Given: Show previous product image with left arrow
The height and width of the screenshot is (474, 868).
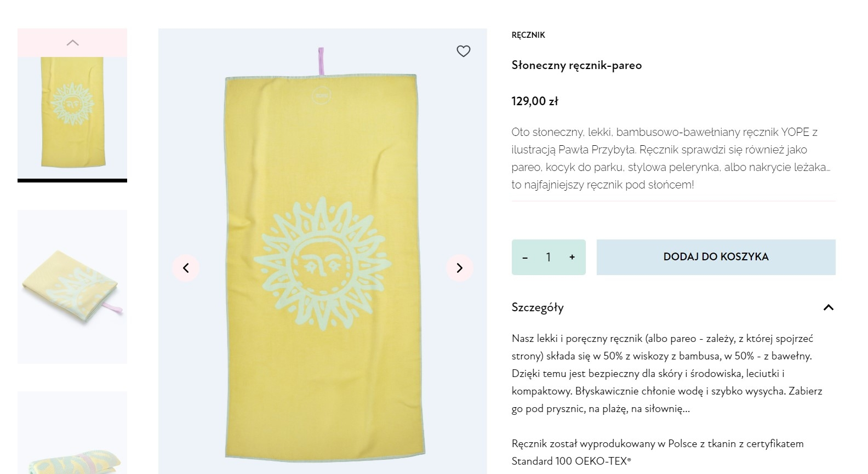Looking at the screenshot, I should tap(186, 268).
